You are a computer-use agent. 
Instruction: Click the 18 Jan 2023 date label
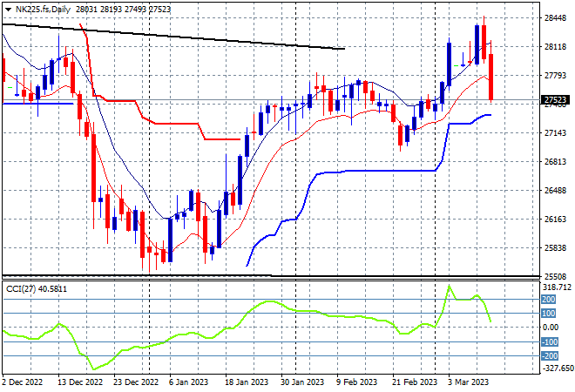(247, 382)
